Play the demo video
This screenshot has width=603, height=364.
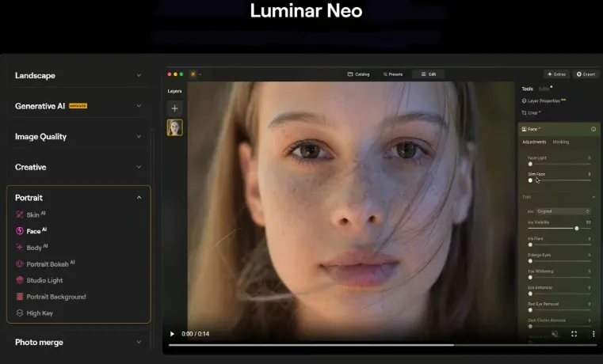172,334
